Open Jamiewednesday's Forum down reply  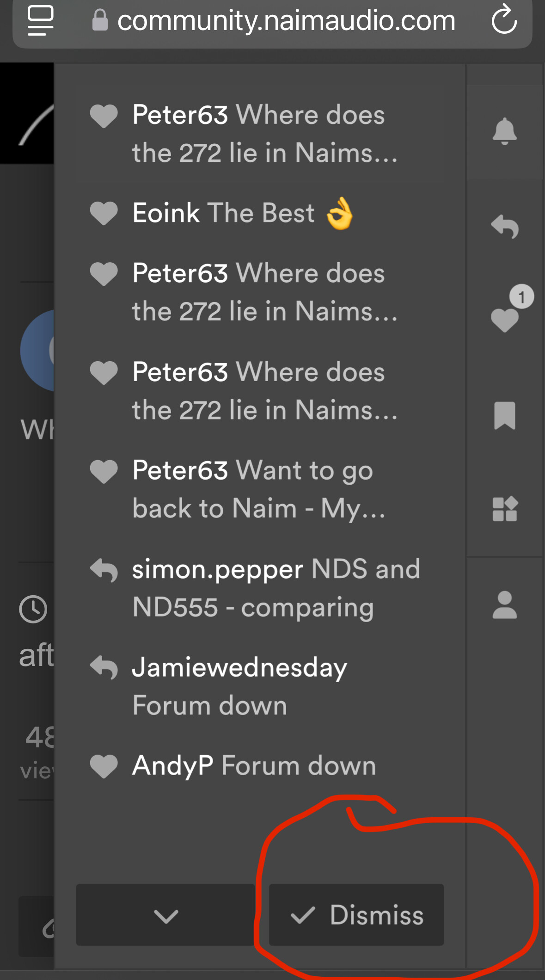tap(239, 686)
